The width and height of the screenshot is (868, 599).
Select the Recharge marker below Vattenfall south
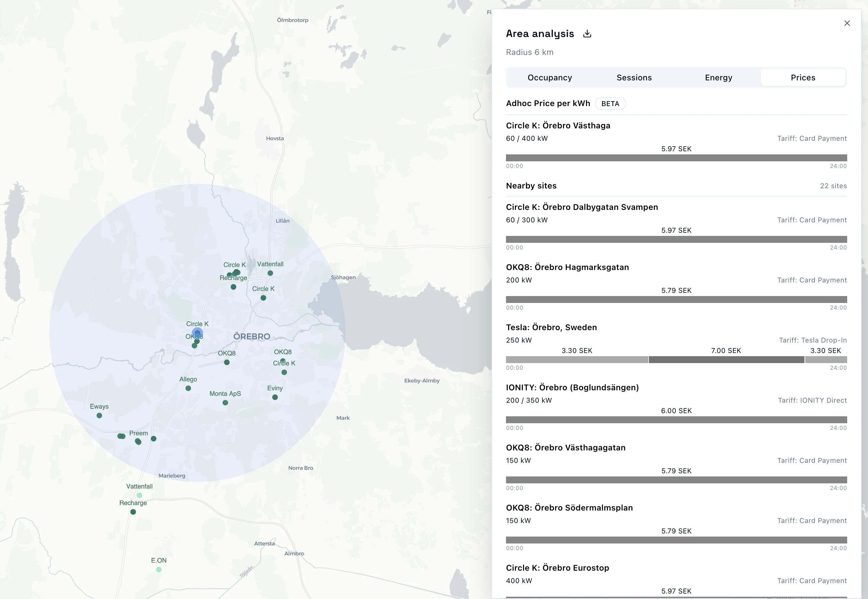click(x=133, y=512)
